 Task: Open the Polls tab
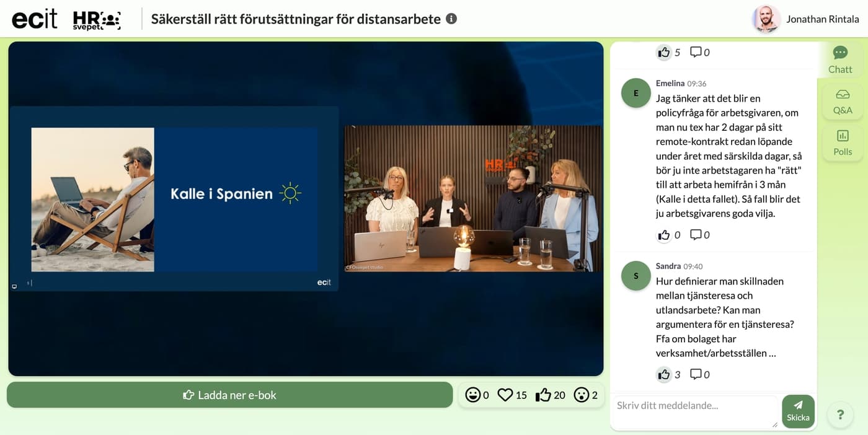coord(843,143)
